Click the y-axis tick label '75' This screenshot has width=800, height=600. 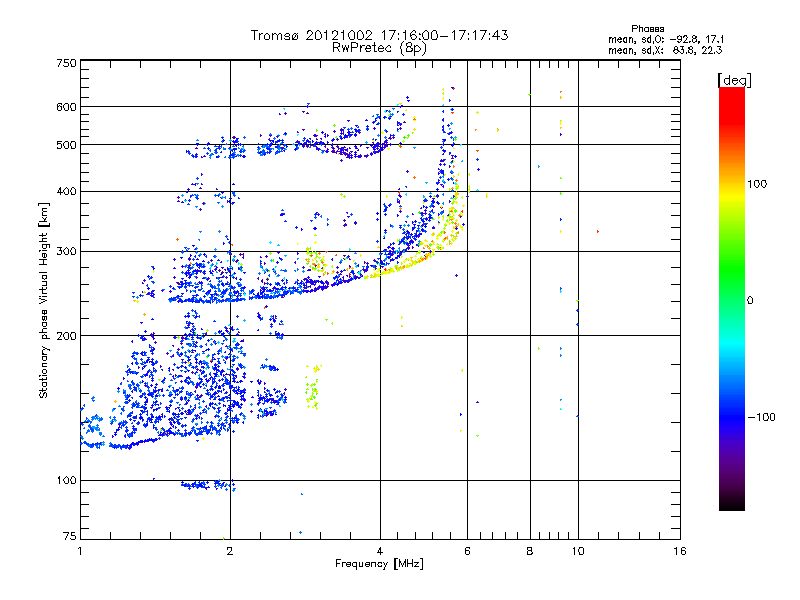click(x=69, y=536)
